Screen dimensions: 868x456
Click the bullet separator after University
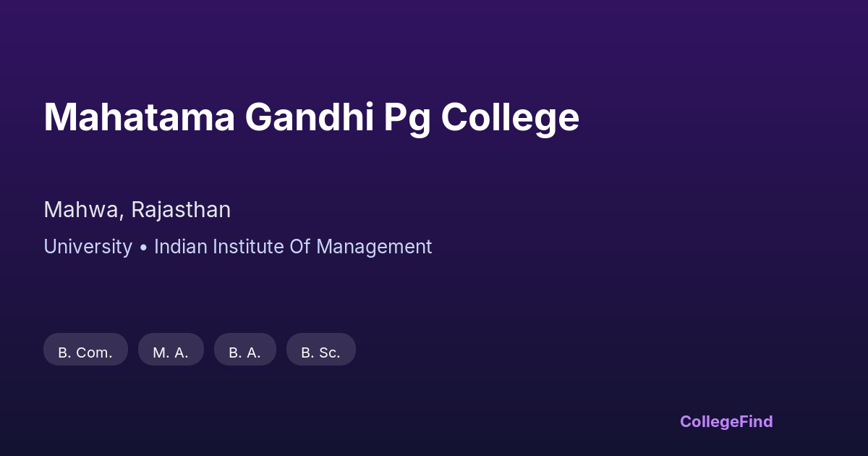click(143, 248)
